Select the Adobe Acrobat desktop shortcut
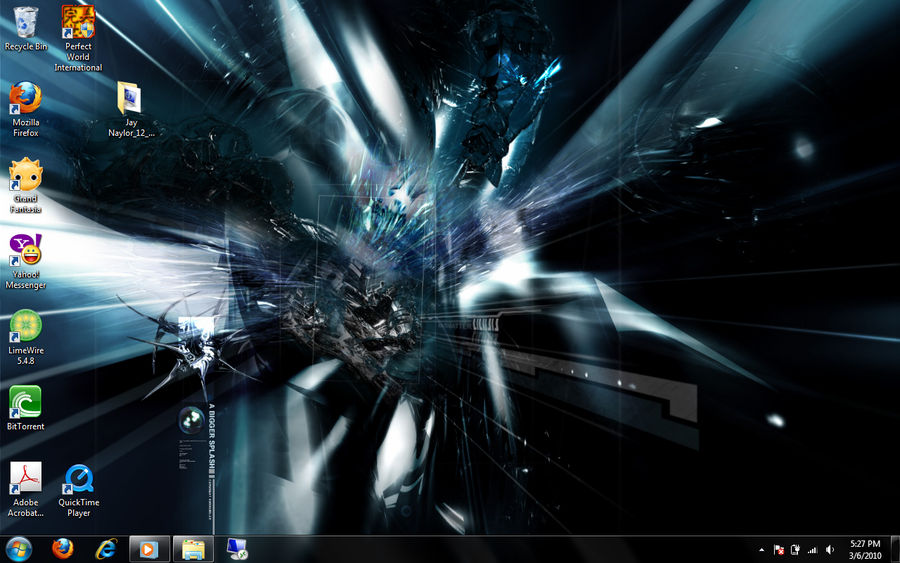This screenshot has width=900, height=563. (x=25, y=490)
